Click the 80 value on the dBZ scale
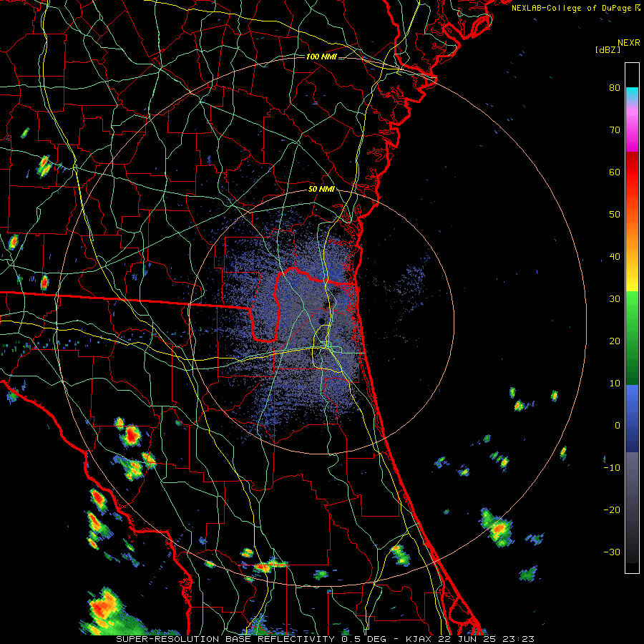The height and width of the screenshot is (644, 644). coord(615,87)
